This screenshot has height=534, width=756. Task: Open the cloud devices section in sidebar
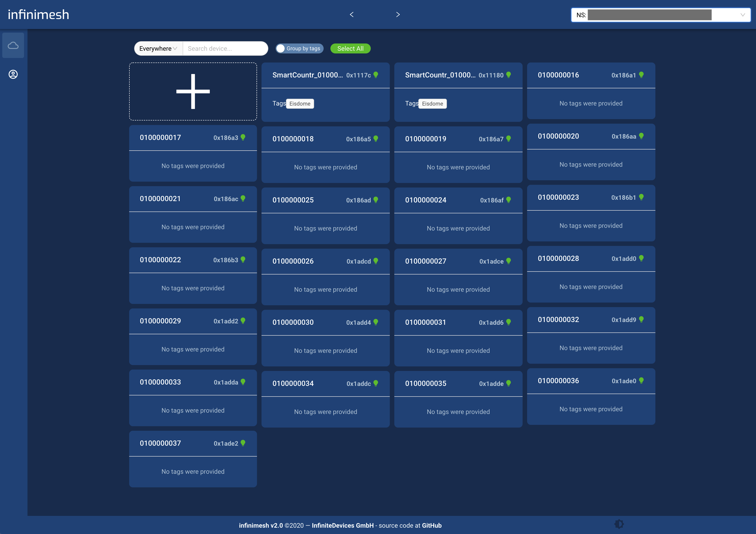(x=13, y=45)
